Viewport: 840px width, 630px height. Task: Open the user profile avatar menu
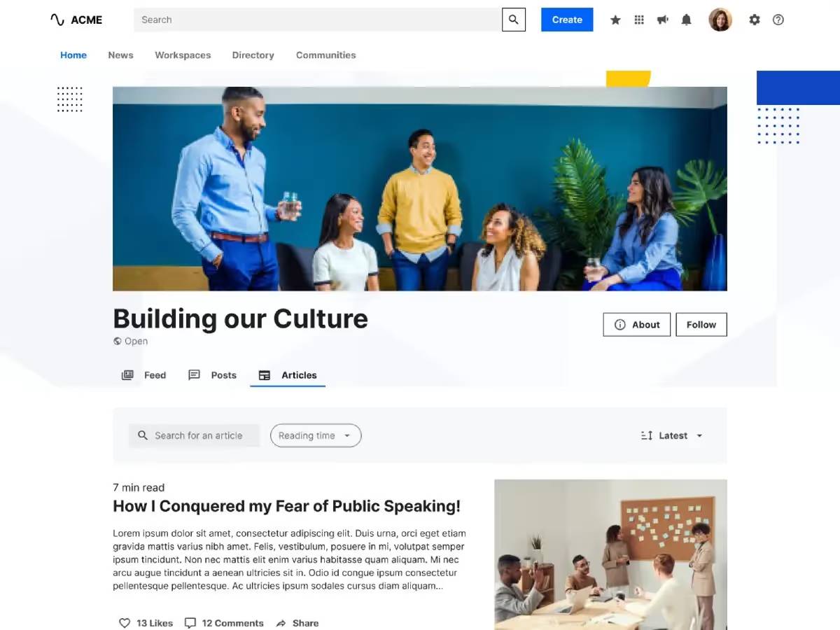coord(720,20)
